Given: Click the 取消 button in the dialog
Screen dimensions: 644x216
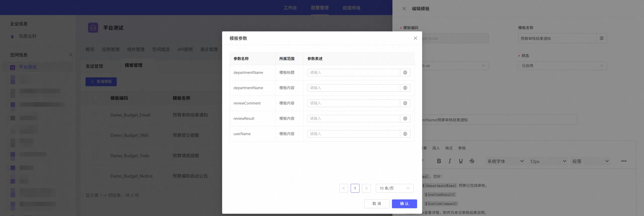Looking at the screenshot, I should [377, 204].
